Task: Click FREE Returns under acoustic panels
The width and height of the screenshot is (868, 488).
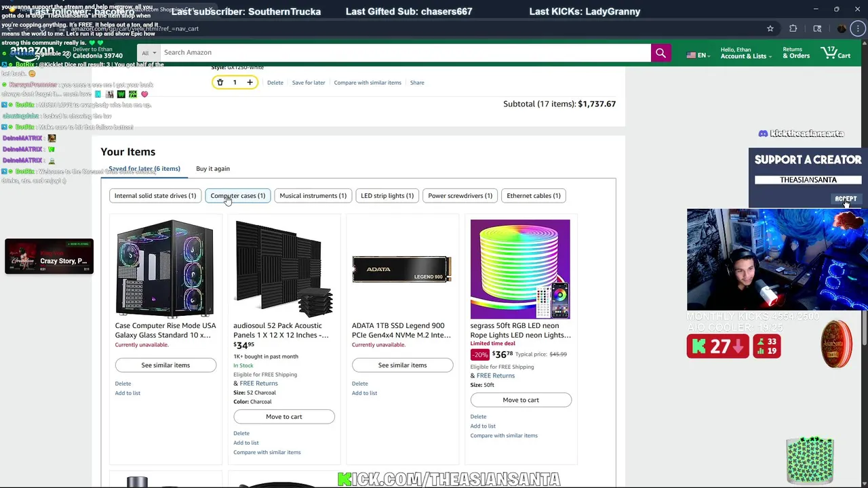Action: 258,384
